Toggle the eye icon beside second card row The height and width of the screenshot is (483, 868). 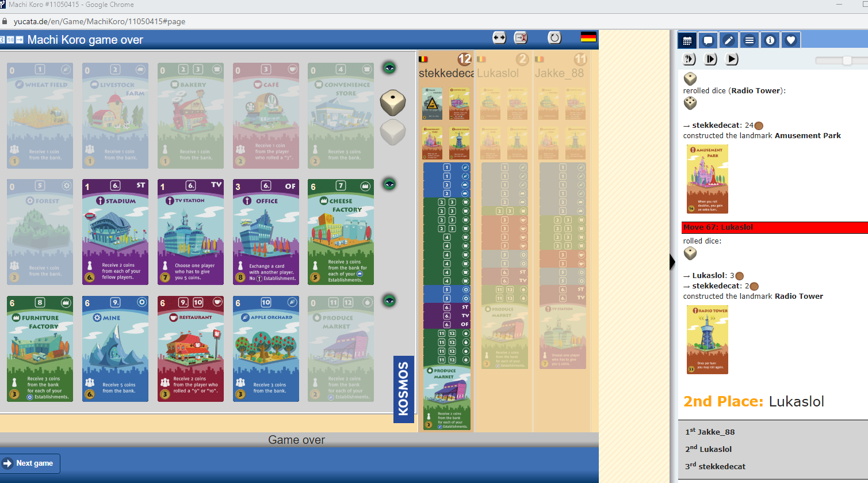tap(390, 184)
